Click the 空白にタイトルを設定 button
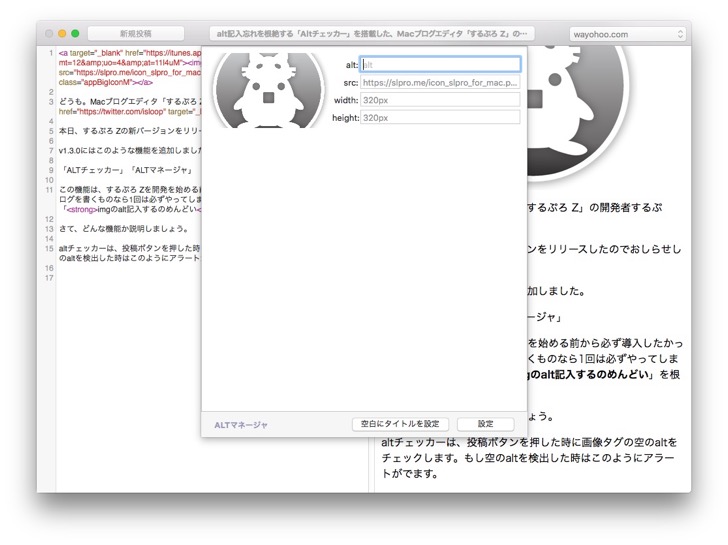This screenshot has width=728, height=545. 400,424
